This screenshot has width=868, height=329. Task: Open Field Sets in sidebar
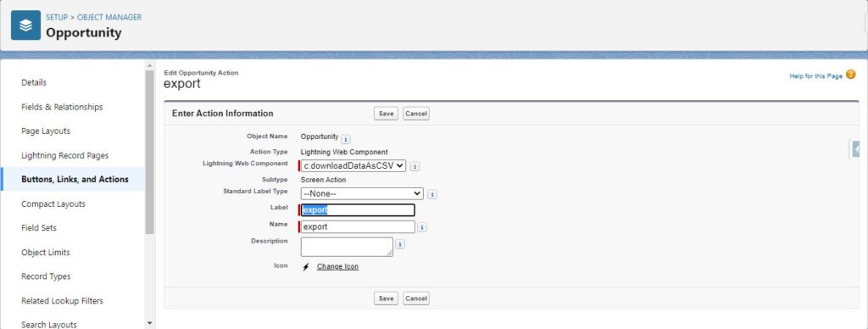point(39,227)
